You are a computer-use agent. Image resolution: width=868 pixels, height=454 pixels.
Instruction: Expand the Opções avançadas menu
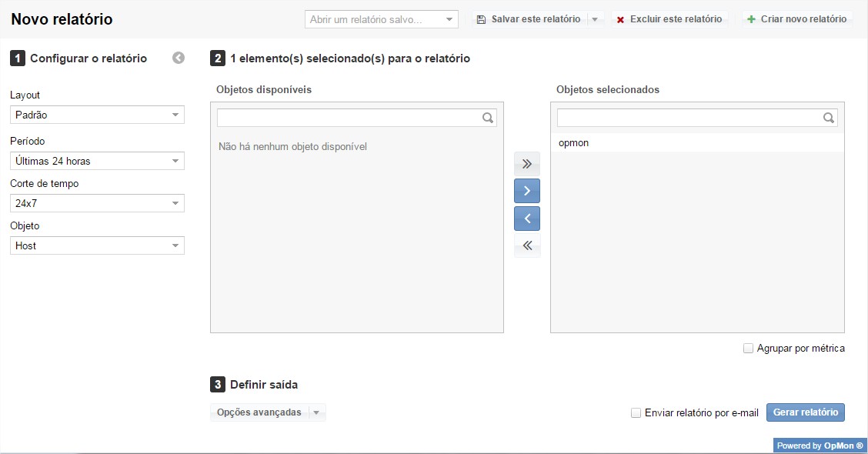point(267,413)
